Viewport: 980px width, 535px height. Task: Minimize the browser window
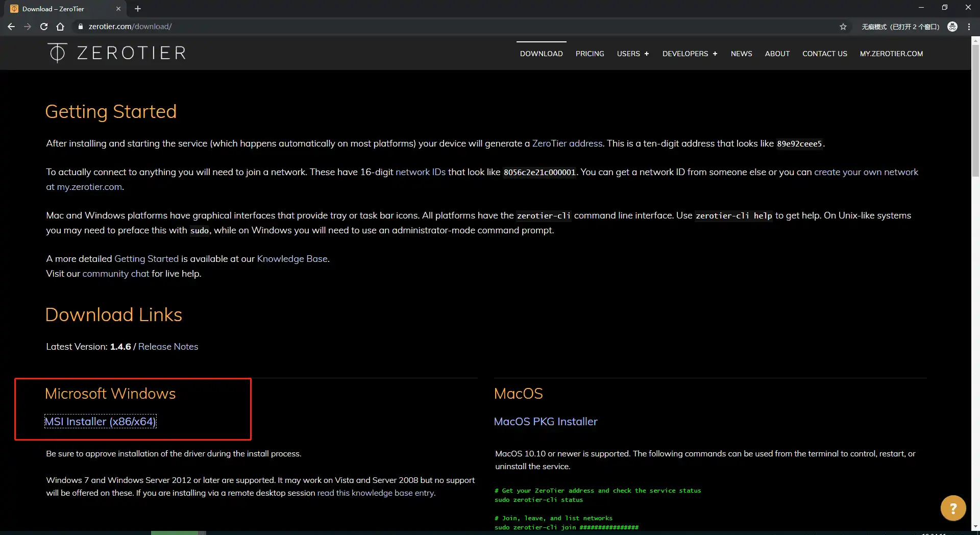point(921,8)
